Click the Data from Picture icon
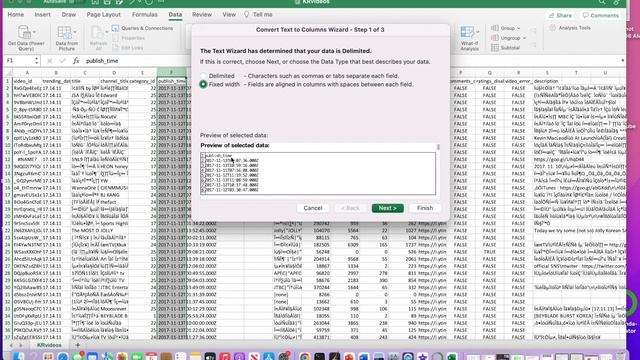 tap(64, 33)
